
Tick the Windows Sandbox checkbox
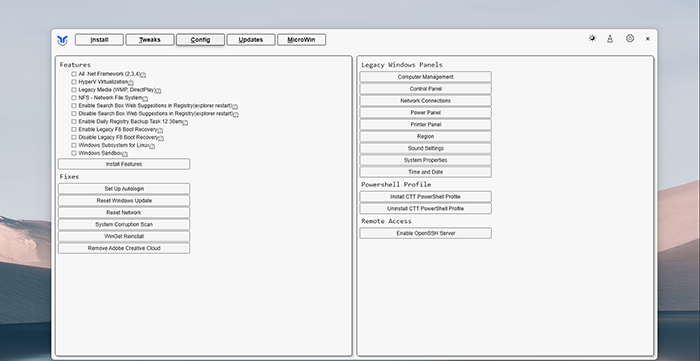[74, 153]
